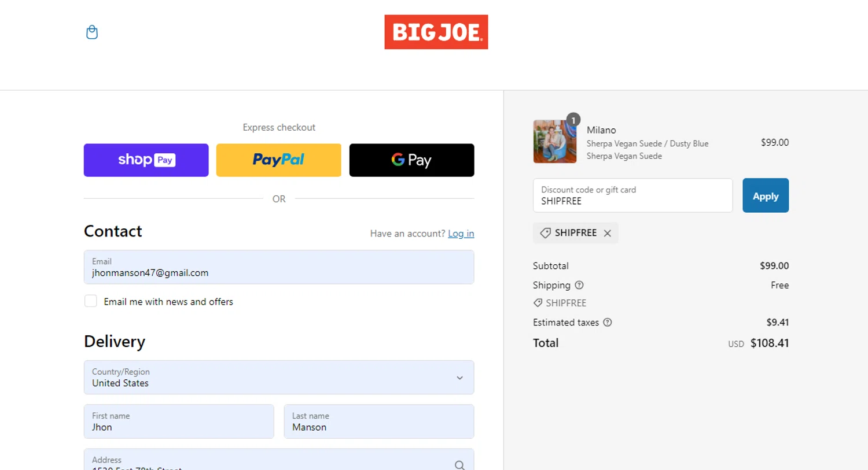Apply the discount code
868x470 pixels.
(766, 195)
